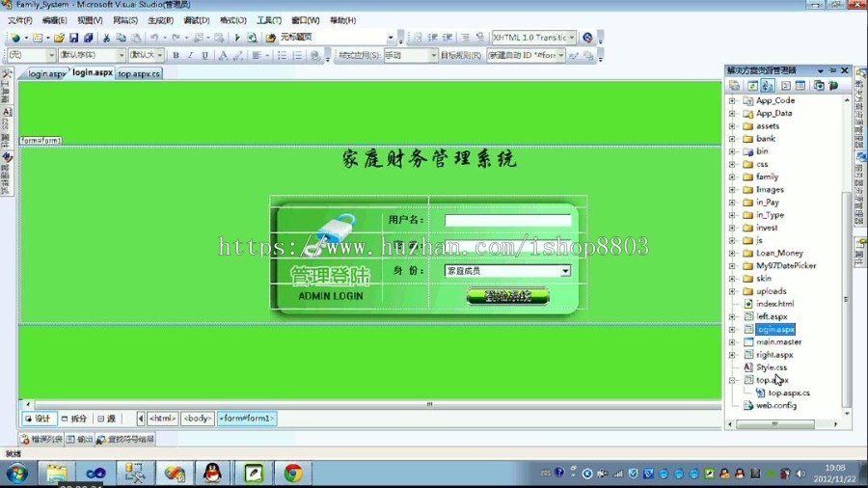Viewport: 868px width, 488px height.
Task: Collapse the top.aspx node
Action: click(732, 380)
